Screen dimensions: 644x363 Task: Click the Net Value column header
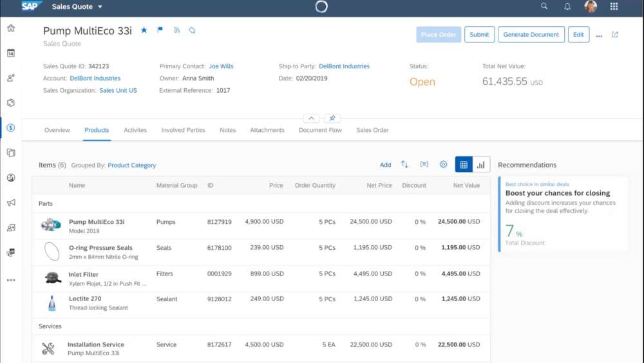[466, 185]
